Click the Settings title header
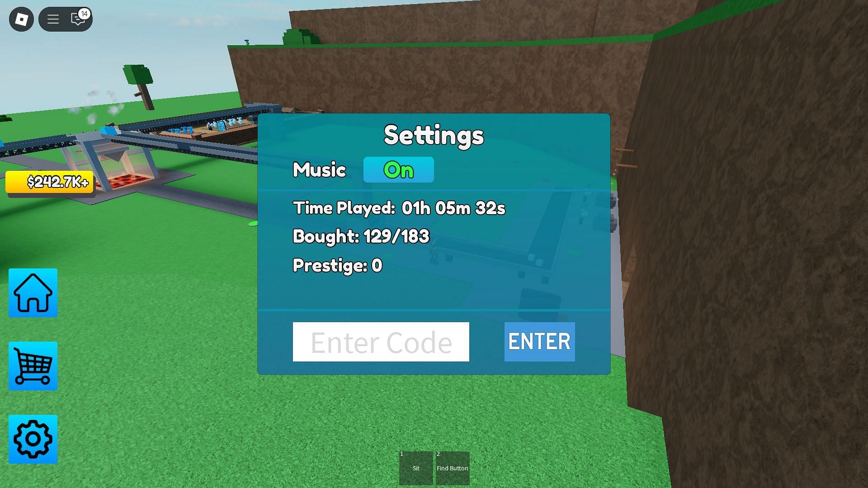Viewport: 868px width, 488px height. tap(434, 134)
